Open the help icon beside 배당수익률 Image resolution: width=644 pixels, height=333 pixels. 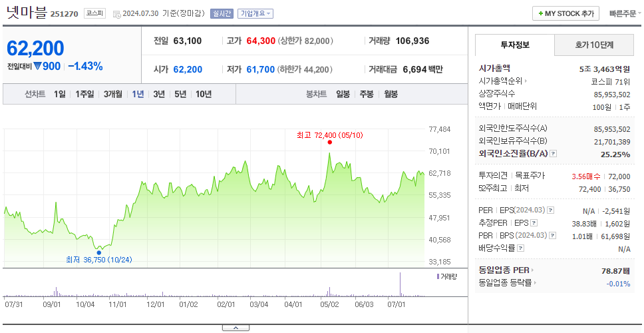(x=521, y=248)
